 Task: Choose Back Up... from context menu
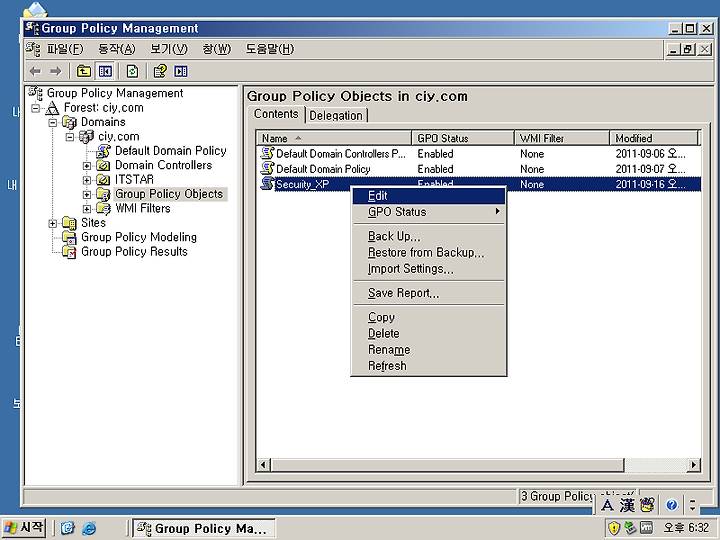(429, 236)
